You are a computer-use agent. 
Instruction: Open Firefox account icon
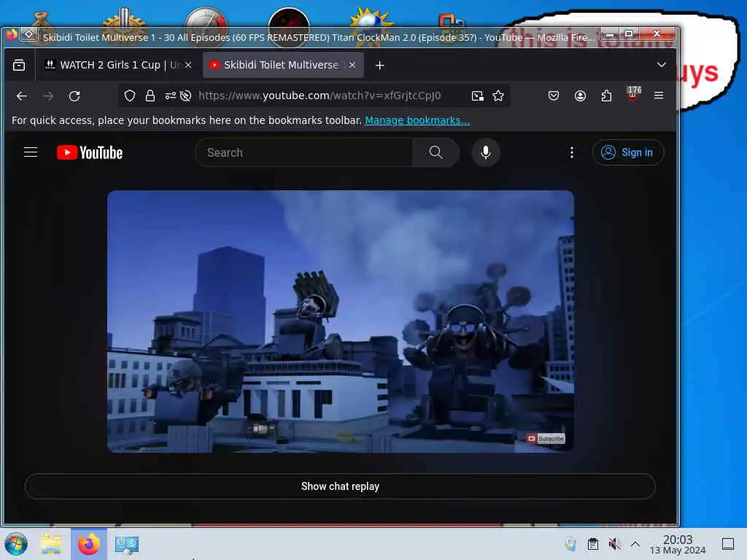point(580,96)
